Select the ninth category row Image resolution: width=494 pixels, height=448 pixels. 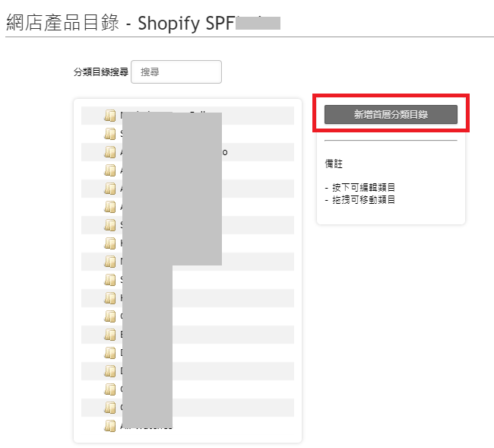tap(188, 262)
